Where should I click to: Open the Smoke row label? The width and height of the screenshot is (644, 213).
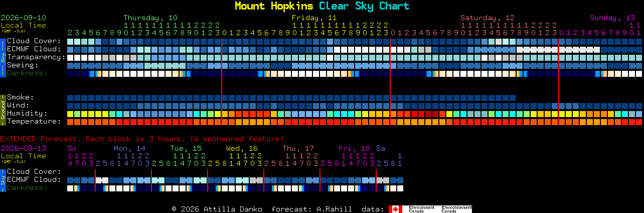(x=21, y=97)
